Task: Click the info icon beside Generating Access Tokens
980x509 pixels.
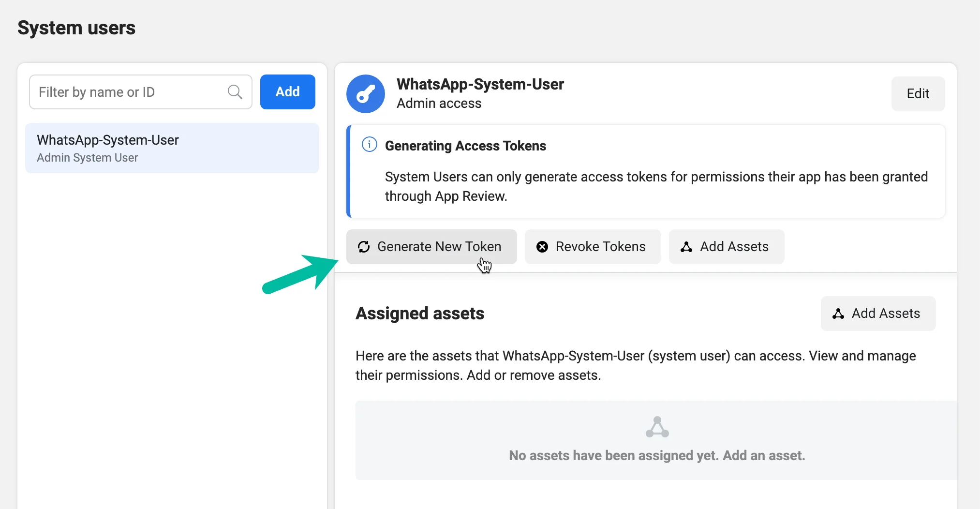Action: [x=370, y=145]
